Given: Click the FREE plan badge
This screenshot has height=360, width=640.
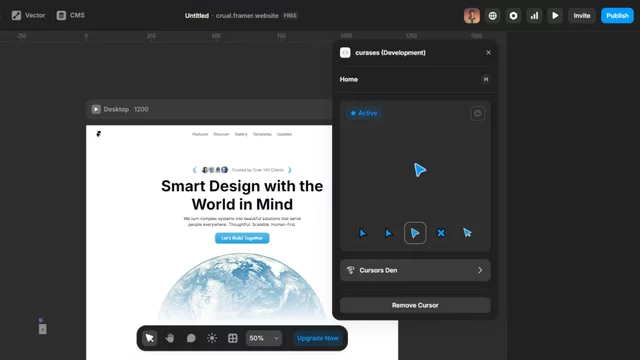Looking at the screenshot, I should [290, 16].
